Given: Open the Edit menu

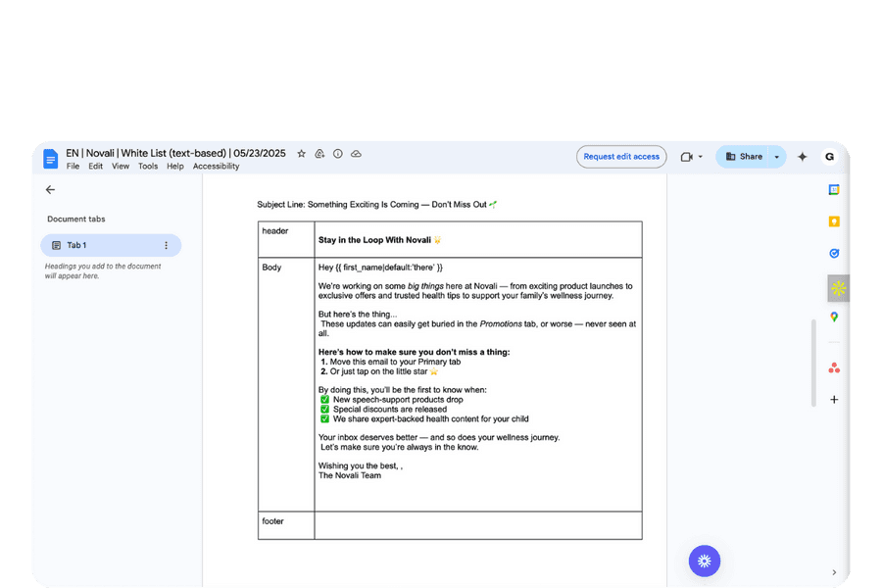Looking at the screenshot, I should pyautogui.click(x=95, y=167).
